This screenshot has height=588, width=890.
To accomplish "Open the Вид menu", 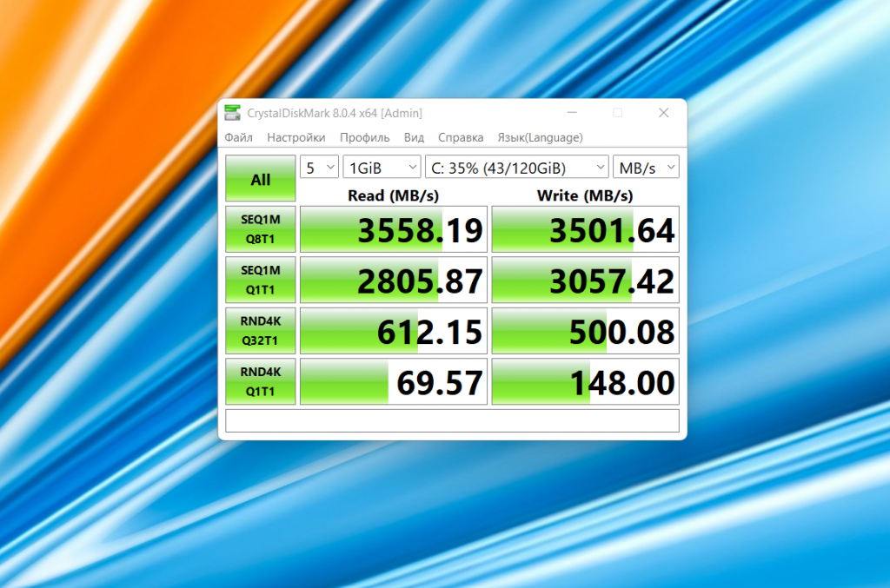I will point(414,138).
